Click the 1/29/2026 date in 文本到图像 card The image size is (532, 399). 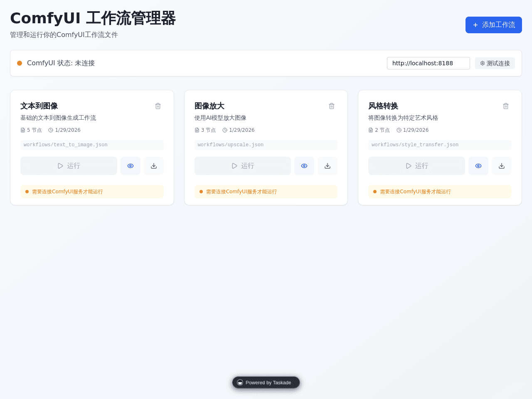coord(64,130)
